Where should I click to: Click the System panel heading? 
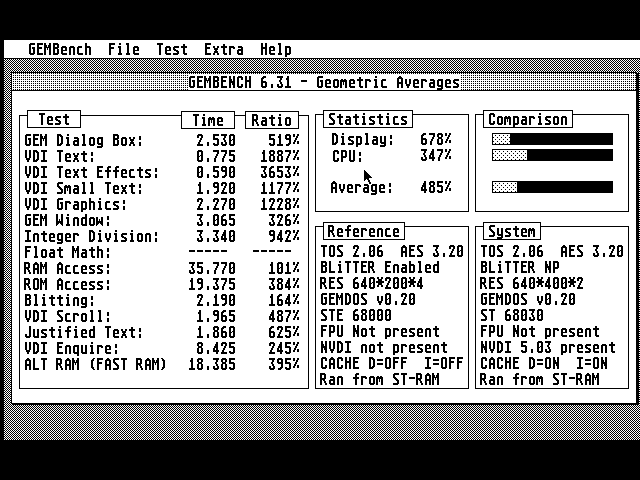512,231
